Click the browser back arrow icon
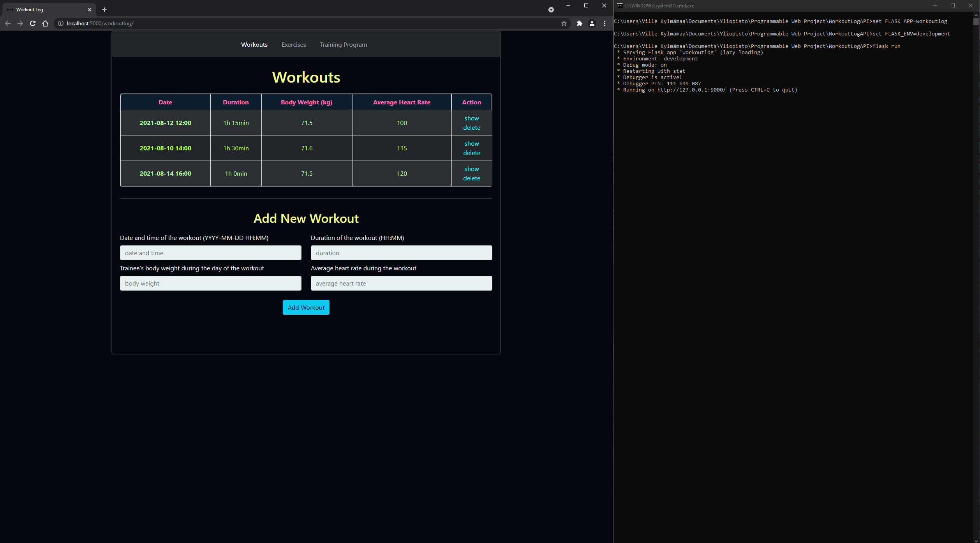 (8, 23)
